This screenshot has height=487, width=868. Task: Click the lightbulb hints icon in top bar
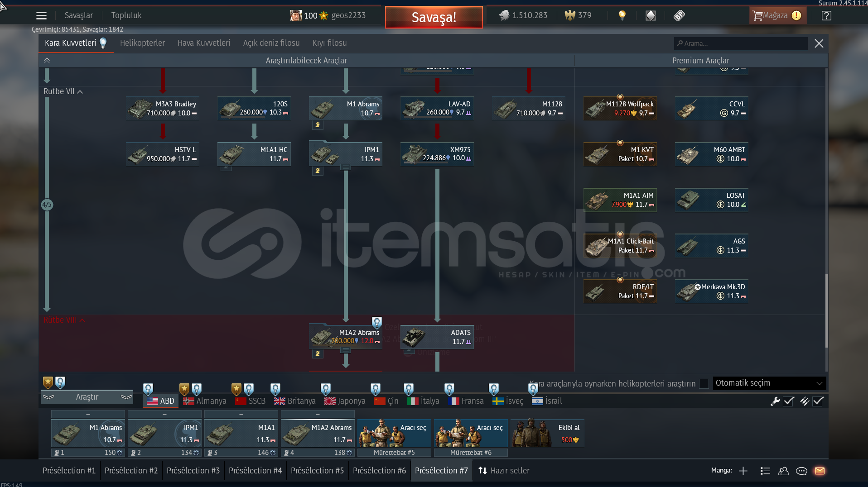pos(622,15)
